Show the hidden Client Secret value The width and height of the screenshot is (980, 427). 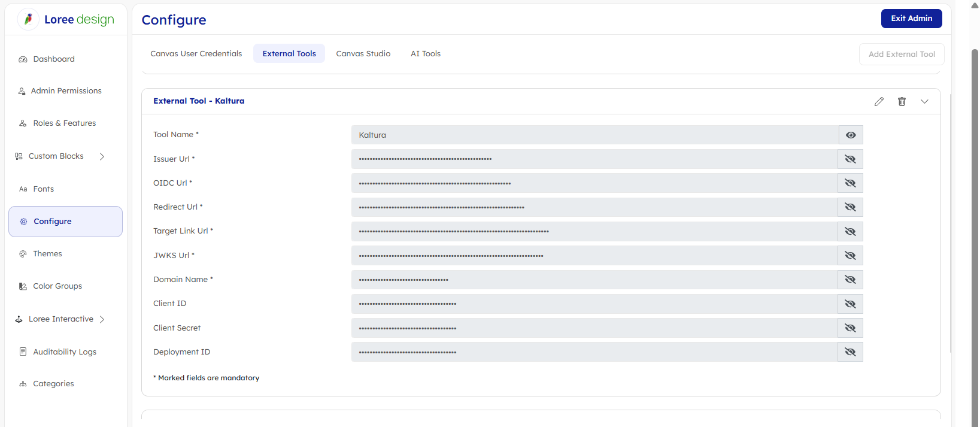tap(850, 328)
